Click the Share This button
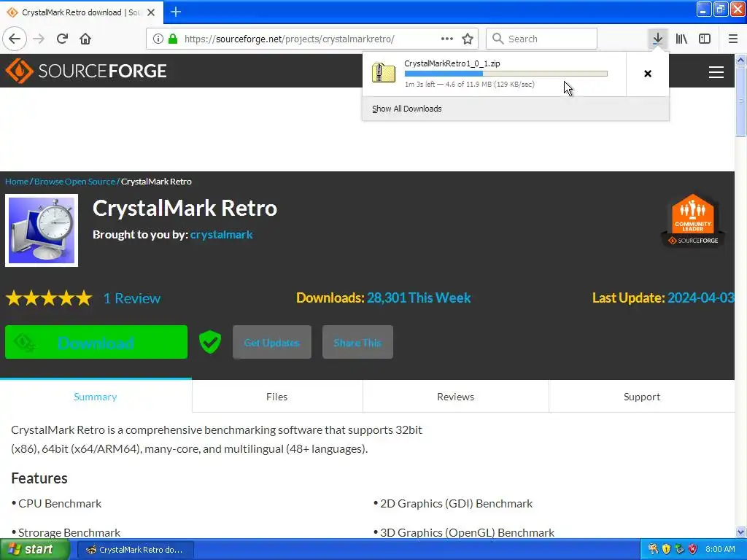 (357, 342)
